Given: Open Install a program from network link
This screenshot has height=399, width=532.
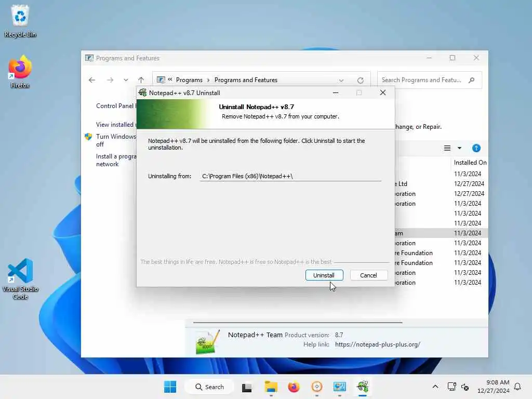Looking at the screenshot, I should [116, 160].
